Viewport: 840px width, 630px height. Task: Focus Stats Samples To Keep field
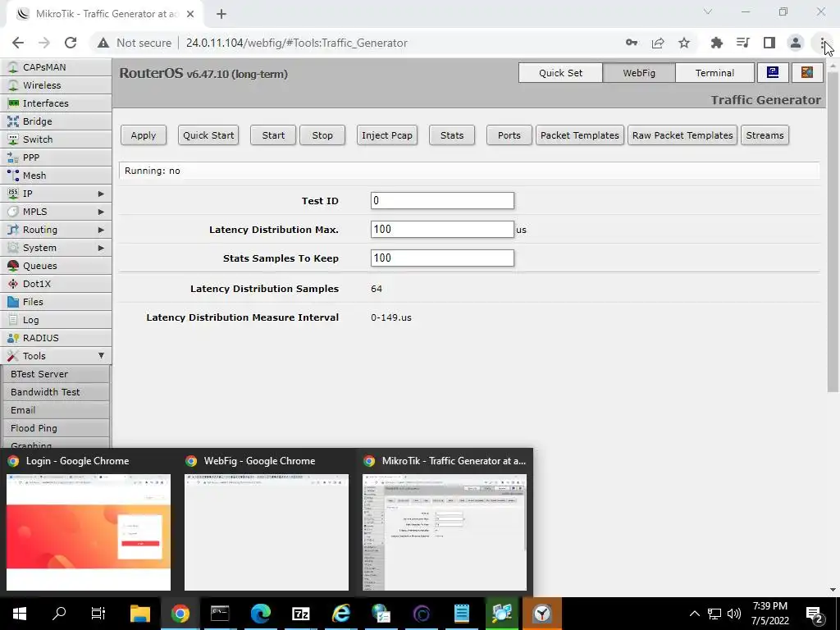442,258
